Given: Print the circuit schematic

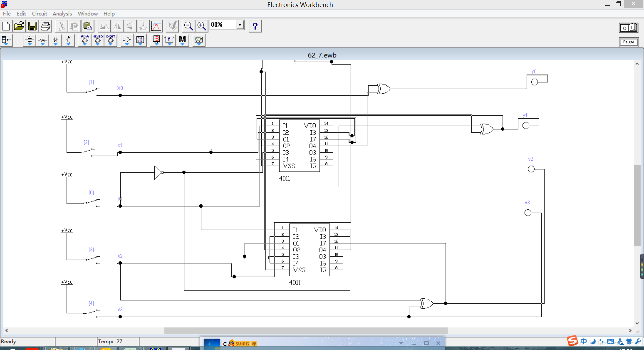Looking at the screenshot, I should (x=45, y=26).
